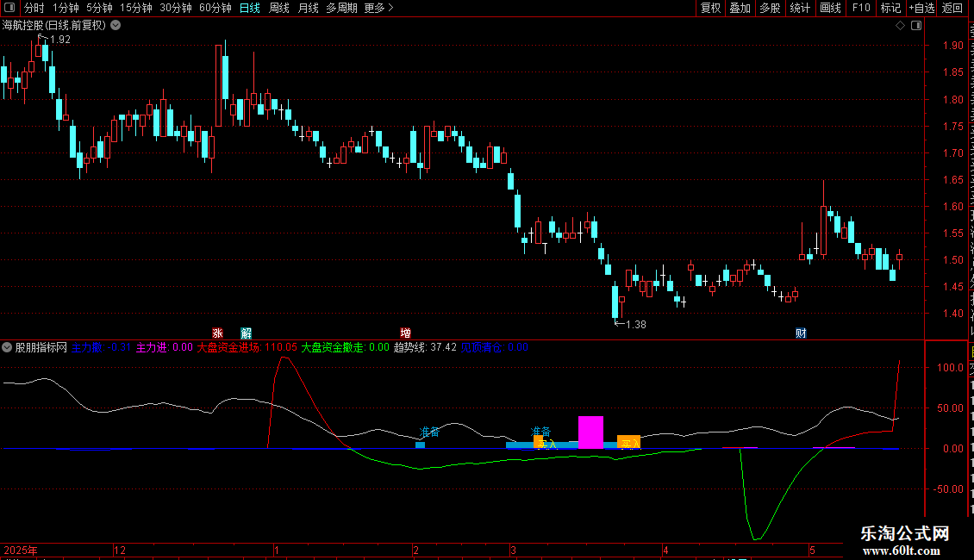The height and width of the screenshot is (560, 974).
Task: Click the 大盘资金进场: 110.05 value
Action: click(247, 348)
